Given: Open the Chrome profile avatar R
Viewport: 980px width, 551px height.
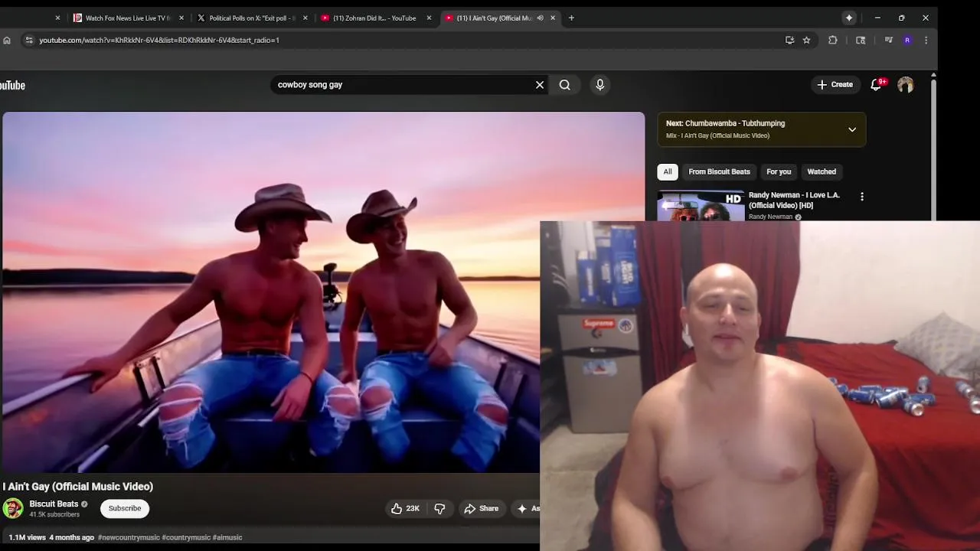Looking at the screenshot, I should pos(907,40).
